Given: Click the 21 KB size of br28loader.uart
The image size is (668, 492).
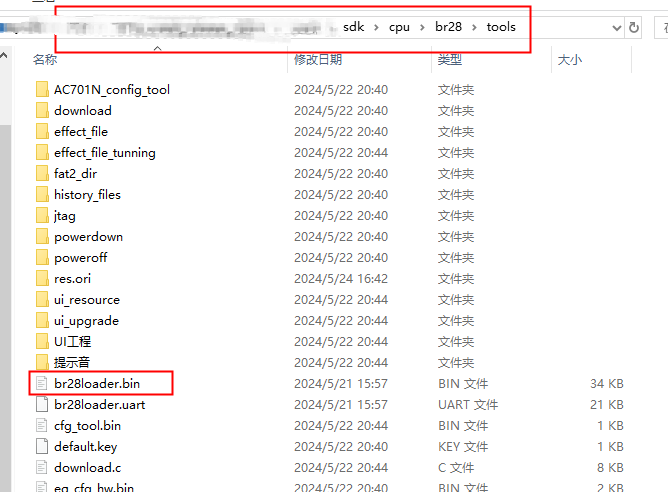Looking at the screenshot, I should coord(607,404).
